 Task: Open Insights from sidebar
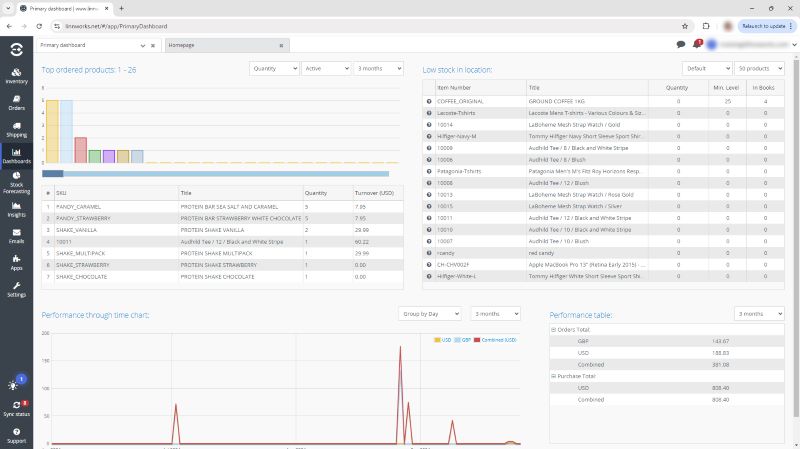pos(16,209)
